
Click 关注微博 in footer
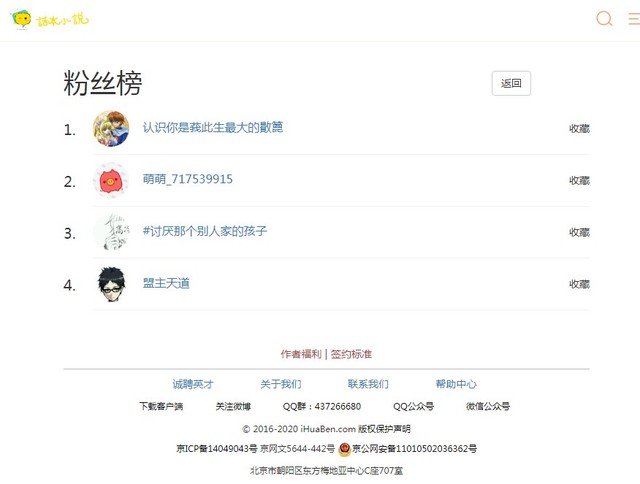(233, 406)
